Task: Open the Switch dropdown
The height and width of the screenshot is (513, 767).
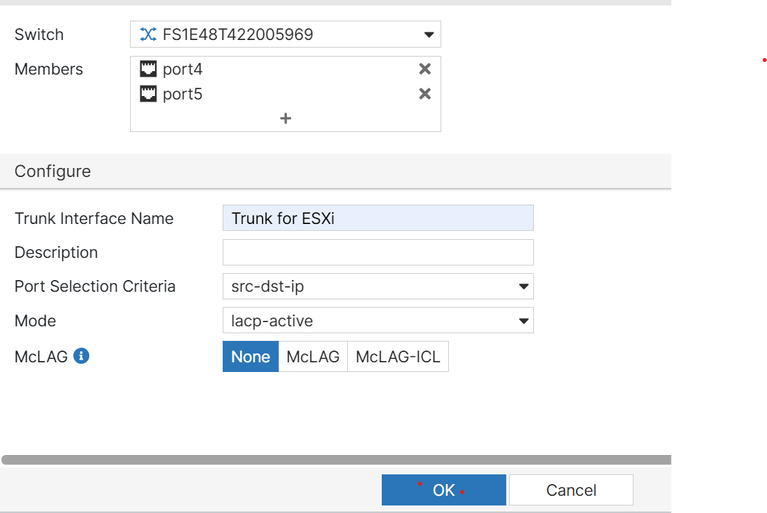Action: pos(429,35)
